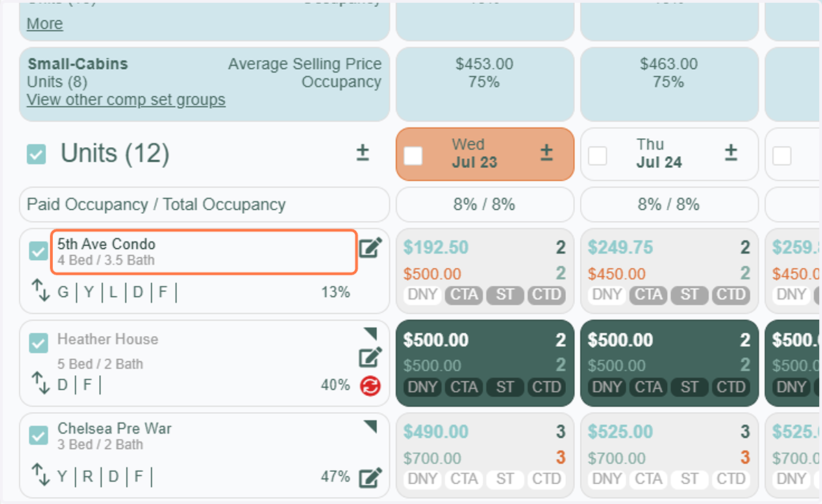This screenshot has height=504, width=822.
Task: Toggle DNY on 5th Ave Condo Thu Jul 24
Action: (607, 295)
